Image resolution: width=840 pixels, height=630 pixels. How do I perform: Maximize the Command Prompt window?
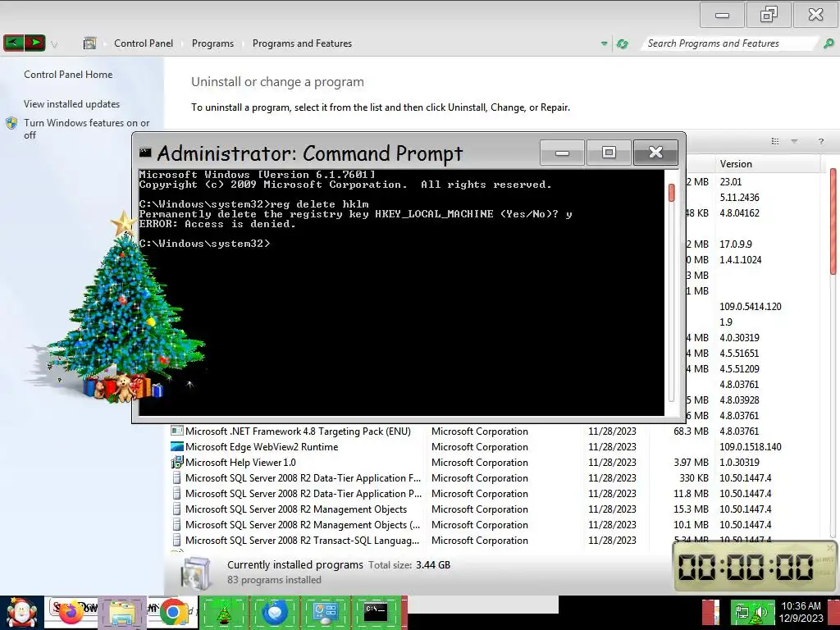tap(609, 153)
